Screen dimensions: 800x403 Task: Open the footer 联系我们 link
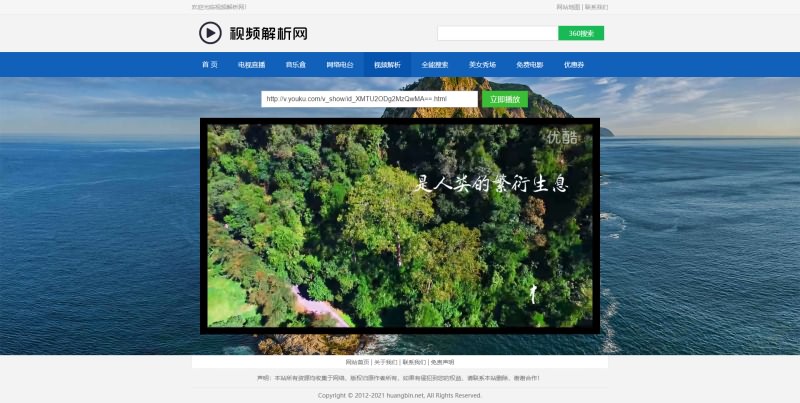click(414, 362)
